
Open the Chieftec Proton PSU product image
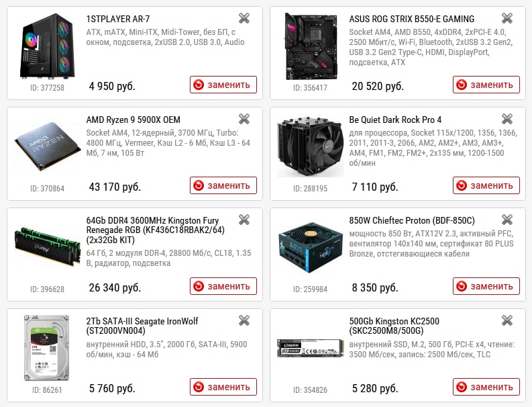pos(311,247)
